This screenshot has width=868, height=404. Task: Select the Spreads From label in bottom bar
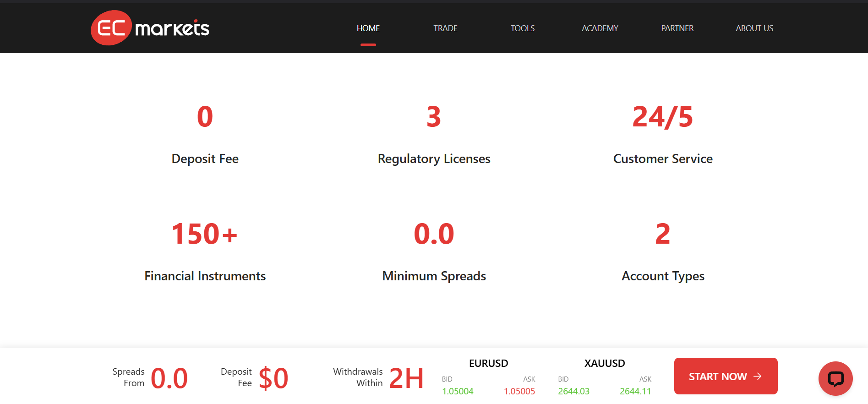pos(129,377)
